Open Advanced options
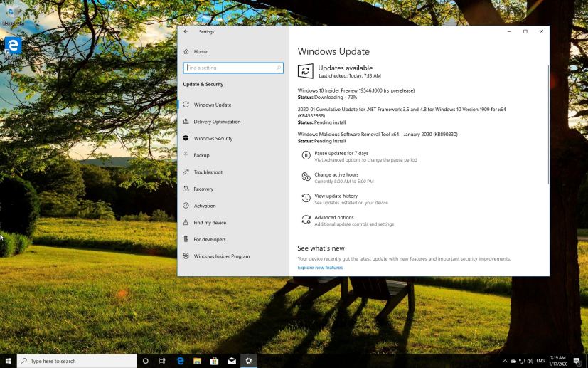 point(334,217)
